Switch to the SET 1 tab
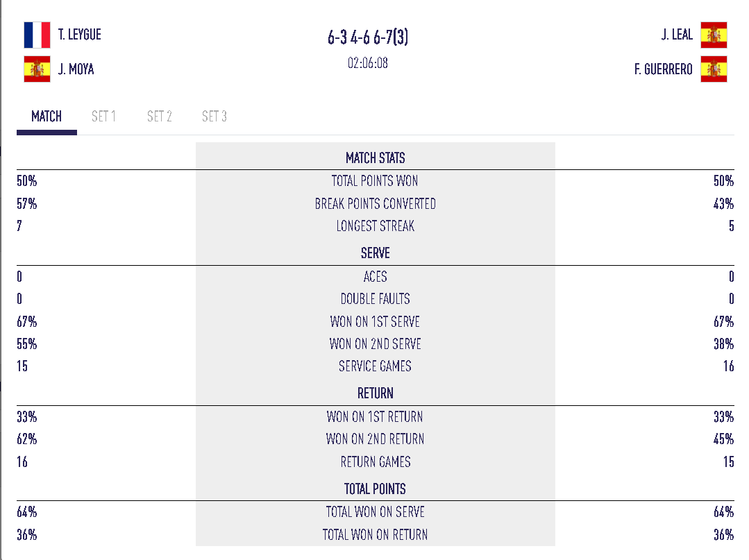 point(103,117)
